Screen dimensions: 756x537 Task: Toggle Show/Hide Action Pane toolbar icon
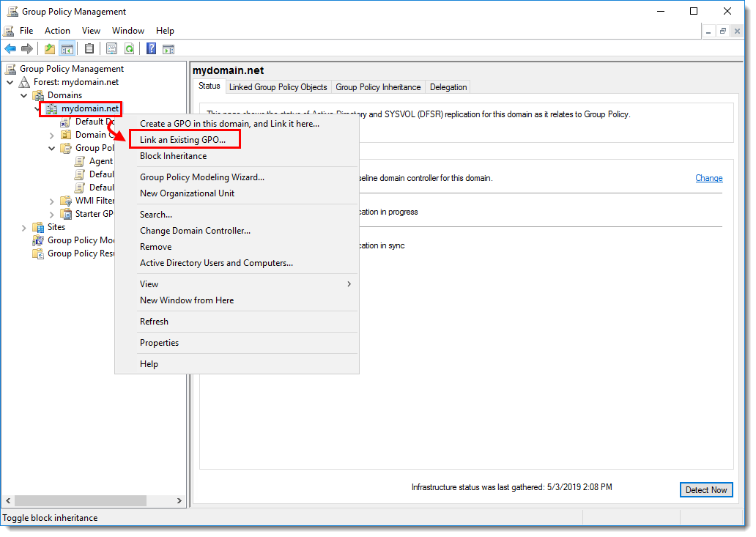[168, 49]
